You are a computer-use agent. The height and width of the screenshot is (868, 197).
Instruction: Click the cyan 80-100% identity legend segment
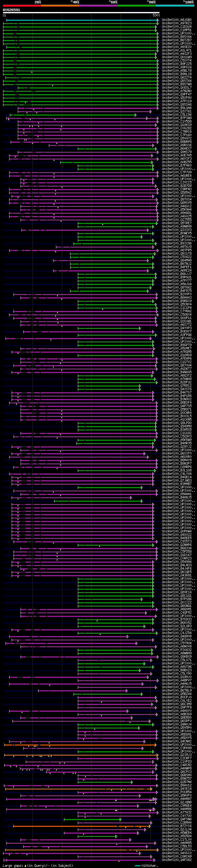[175, 6]
